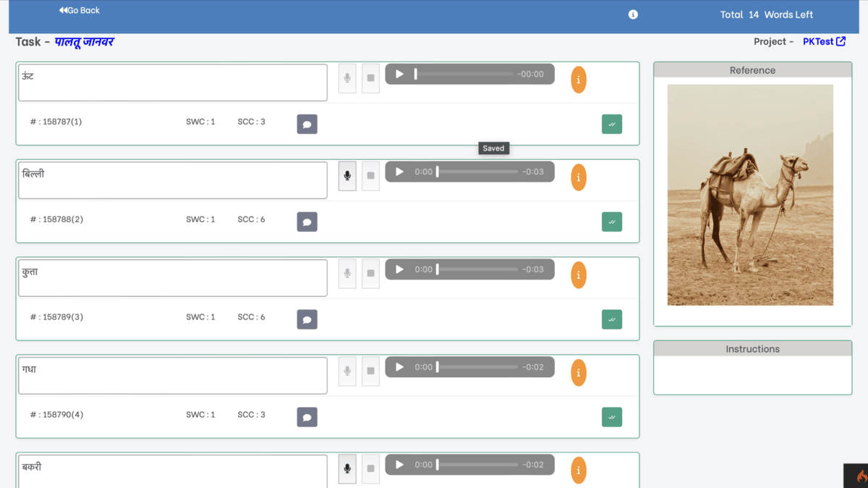Click the header info icon near Total Words
The height and width of the screenshot is (488, 868).
point(633,14)
